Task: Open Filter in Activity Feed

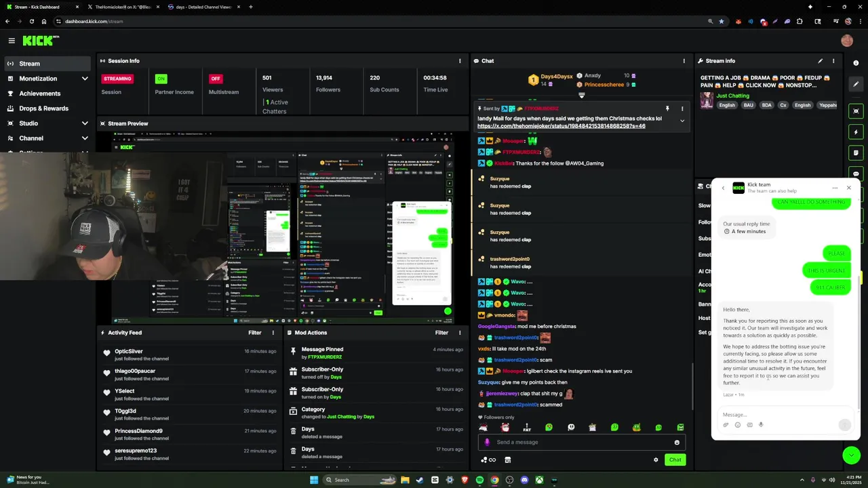Action: [254, 333]
